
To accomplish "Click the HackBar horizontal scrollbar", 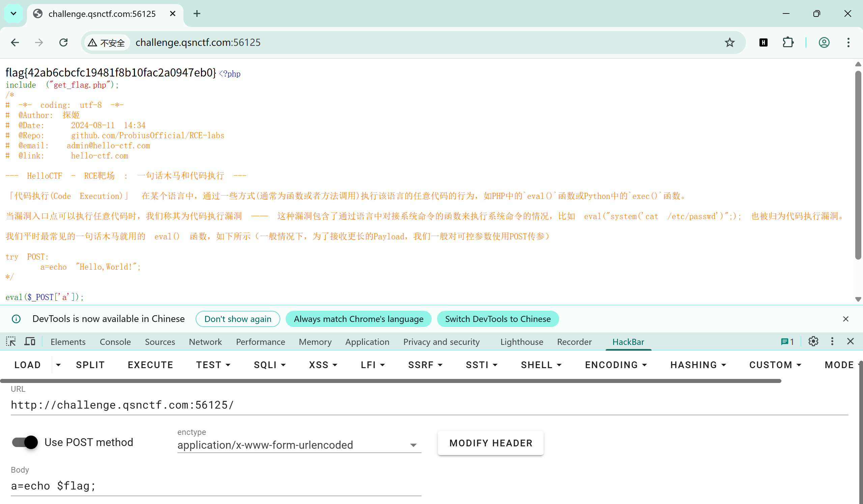I will pos(391,381).
